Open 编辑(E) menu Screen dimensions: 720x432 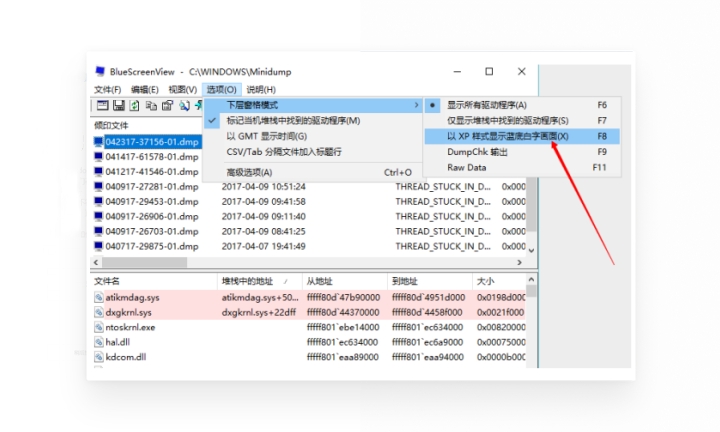point(145,90)
